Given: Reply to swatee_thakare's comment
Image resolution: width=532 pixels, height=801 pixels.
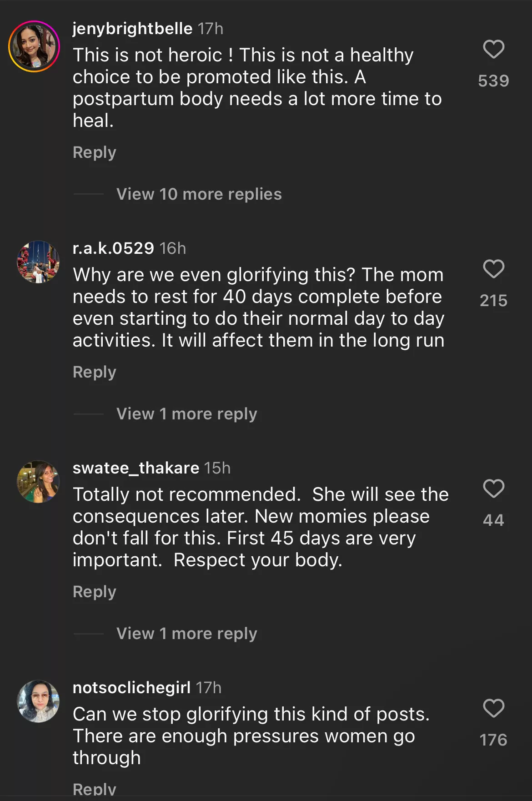Looking at the screenshot, I should tap(95, 592).
